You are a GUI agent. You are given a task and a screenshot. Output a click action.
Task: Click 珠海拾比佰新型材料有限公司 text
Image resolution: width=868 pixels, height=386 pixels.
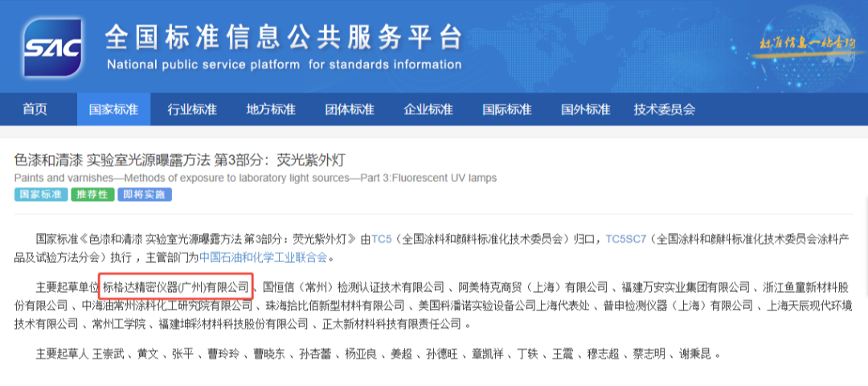click(335, 305)
